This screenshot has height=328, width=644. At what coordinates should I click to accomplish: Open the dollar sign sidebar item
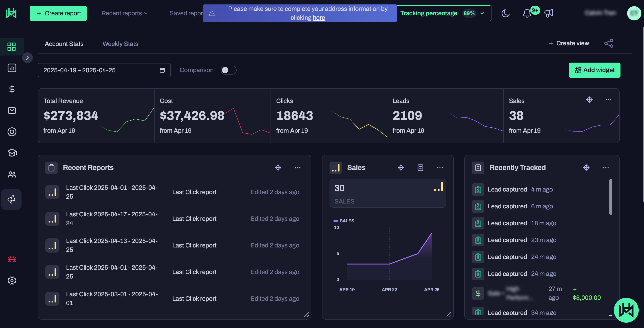tap(12, 89)
